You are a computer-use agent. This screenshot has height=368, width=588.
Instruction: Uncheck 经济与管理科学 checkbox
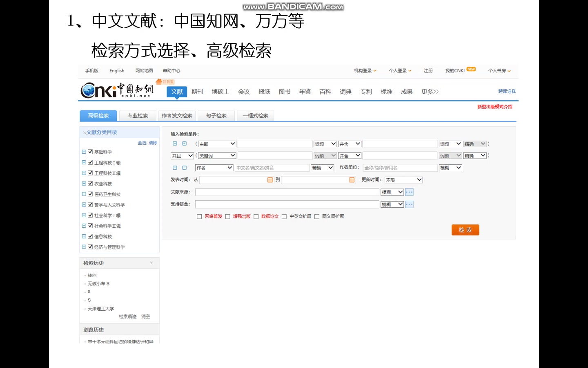(90, 247)
